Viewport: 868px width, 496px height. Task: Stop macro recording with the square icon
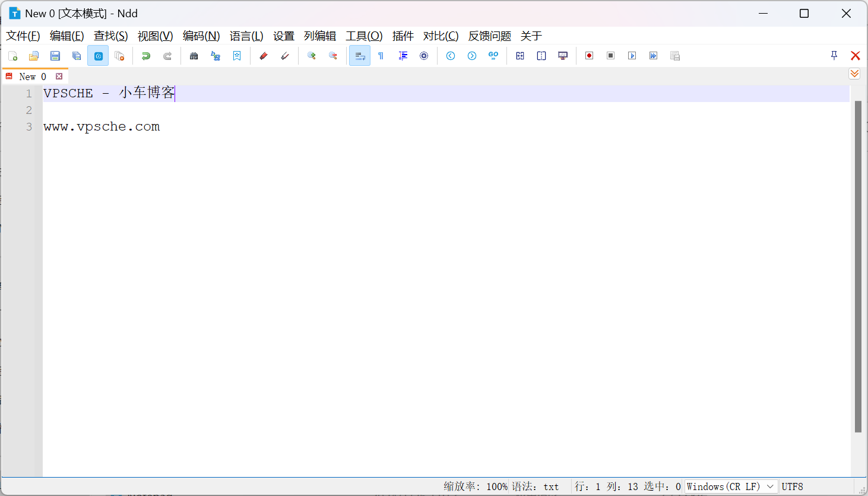[x=611, y=56]
